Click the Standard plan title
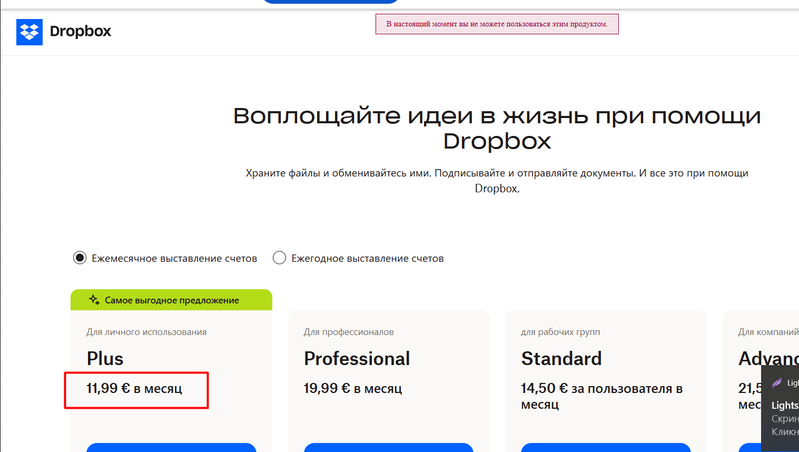 point(561,358)
